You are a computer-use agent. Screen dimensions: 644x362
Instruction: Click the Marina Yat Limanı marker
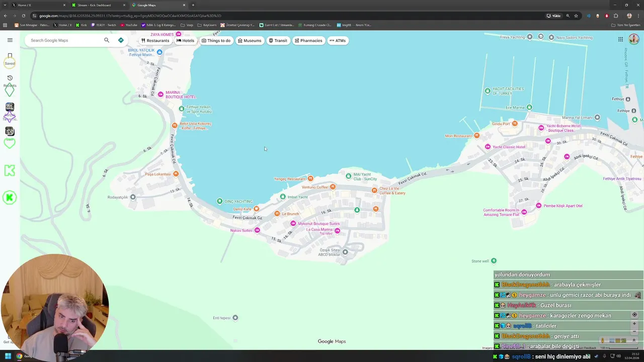coord(597,117)
